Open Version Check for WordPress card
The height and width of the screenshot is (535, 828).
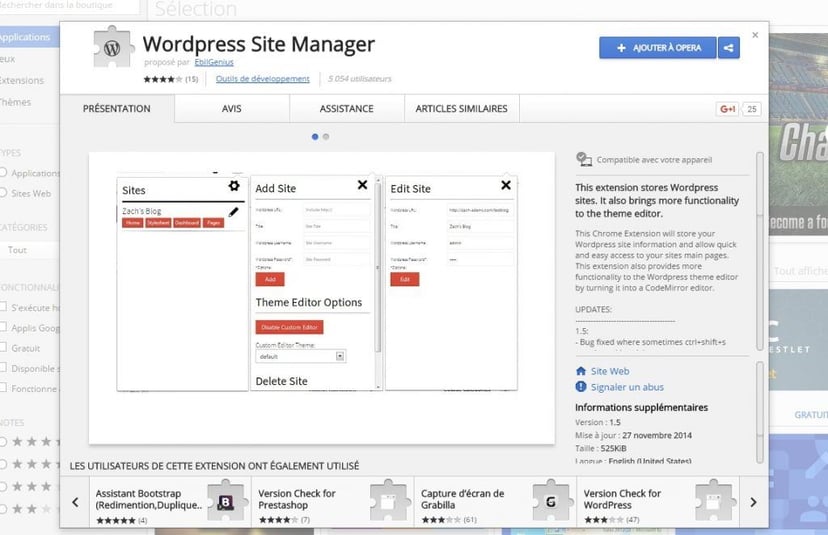658,502
